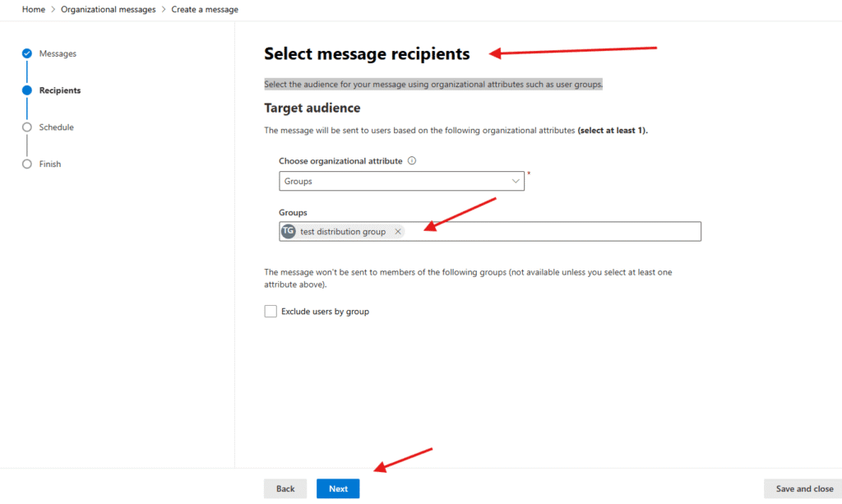Click the info icon beside Choose organizational attribute
Screen dimensions: 842x504
pos(412,161)
